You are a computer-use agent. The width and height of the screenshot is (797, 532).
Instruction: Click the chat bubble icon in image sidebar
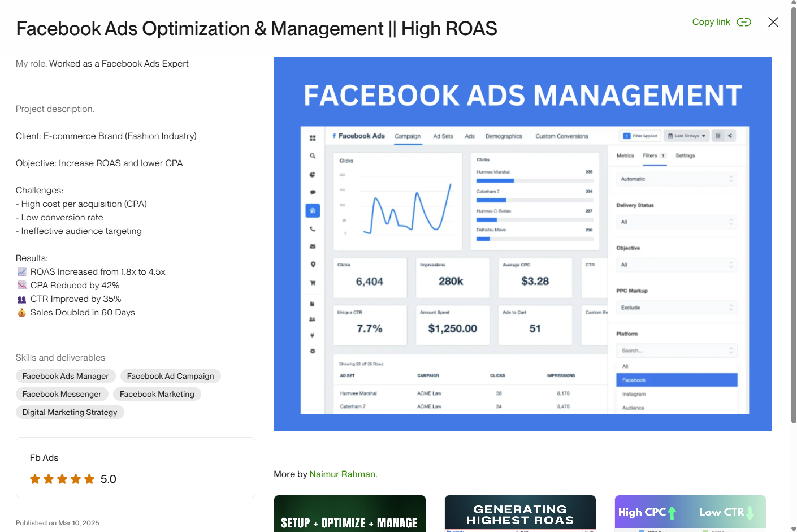[313, 193]
